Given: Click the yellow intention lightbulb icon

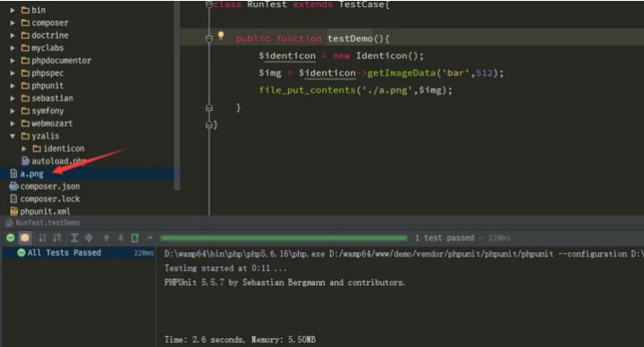Looking at the screenshot, I should 221,36.
